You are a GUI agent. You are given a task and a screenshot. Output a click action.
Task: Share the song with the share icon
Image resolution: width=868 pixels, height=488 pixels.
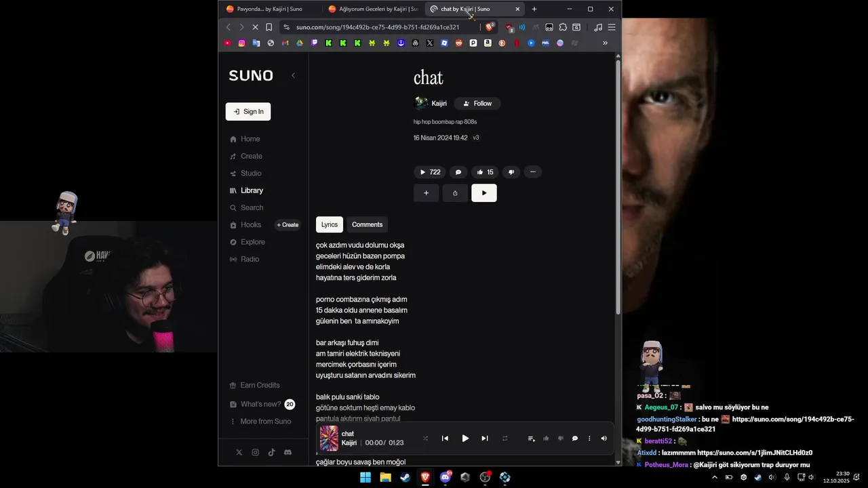[x=455, y=193]
